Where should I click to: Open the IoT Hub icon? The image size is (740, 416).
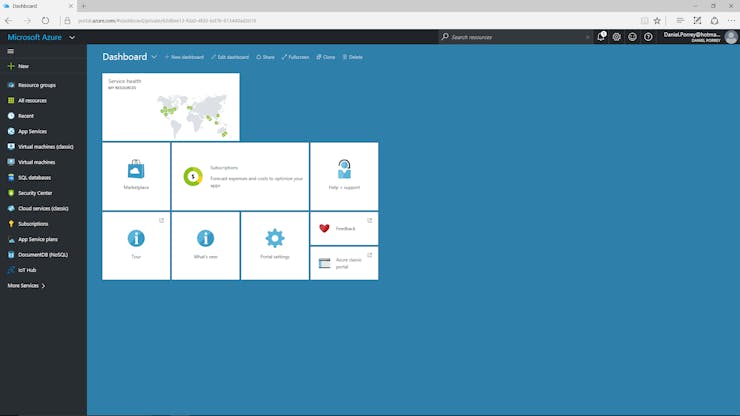(11, 270)
